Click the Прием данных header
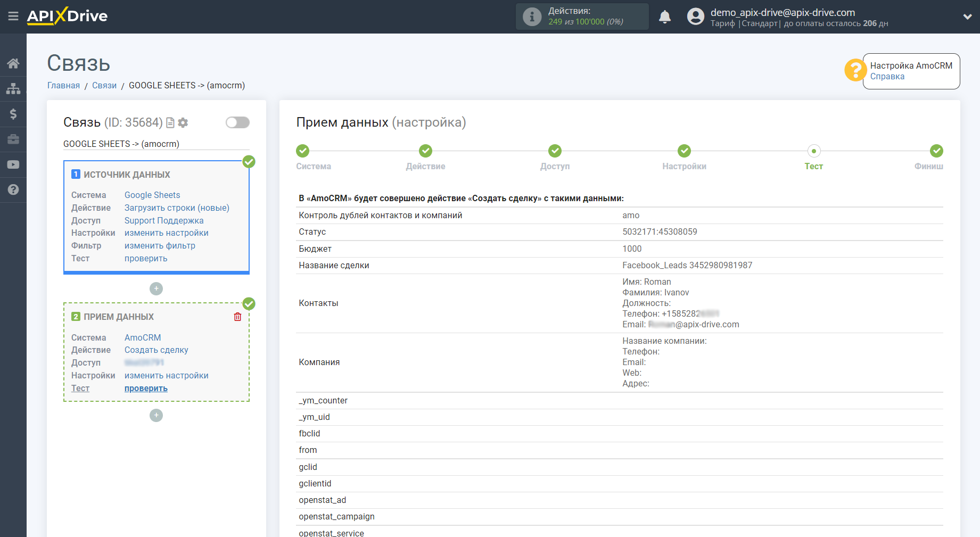Screen dimensions: 980x537 point(119,317)
